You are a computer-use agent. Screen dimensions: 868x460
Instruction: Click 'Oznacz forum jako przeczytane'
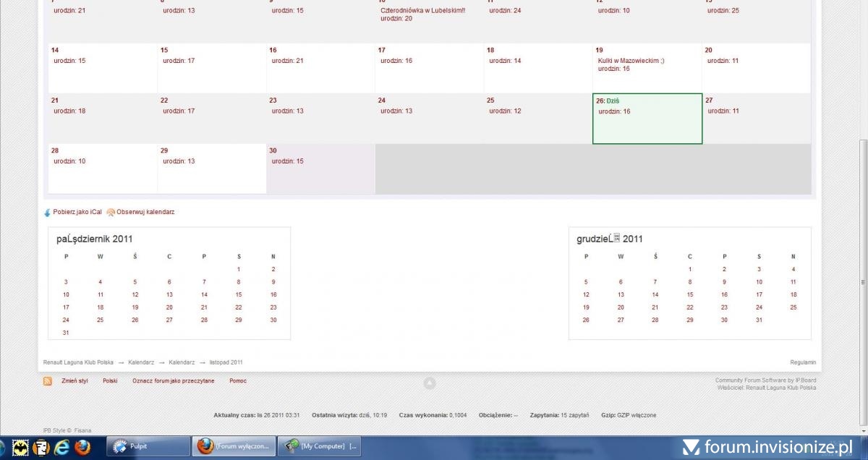[x=173, y=380]
